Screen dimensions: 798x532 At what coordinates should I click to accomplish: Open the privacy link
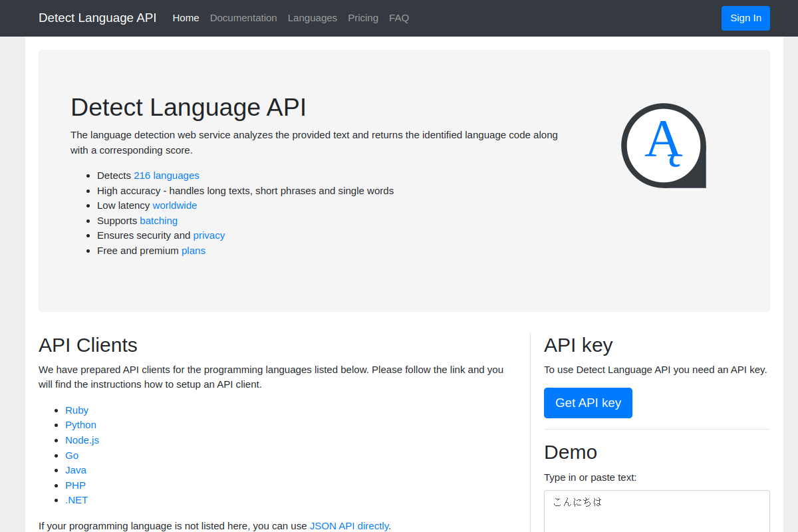(209, 235)
